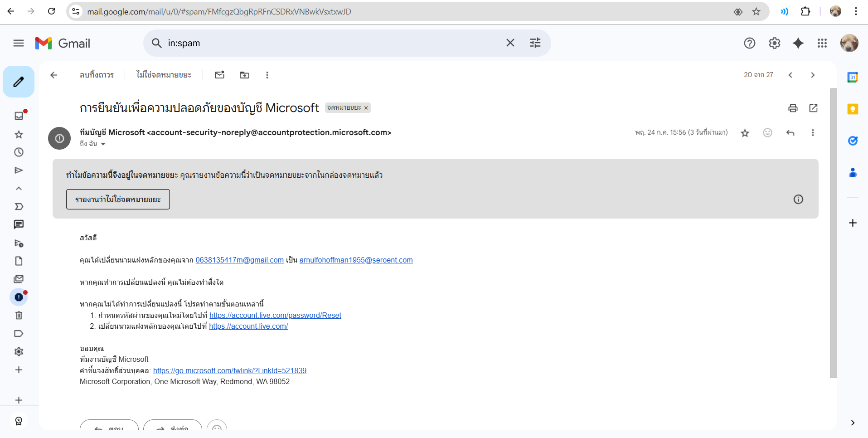Screen dimensions: 868x438
Task: Show advanced search options
Action: click(x=535, y=43)
